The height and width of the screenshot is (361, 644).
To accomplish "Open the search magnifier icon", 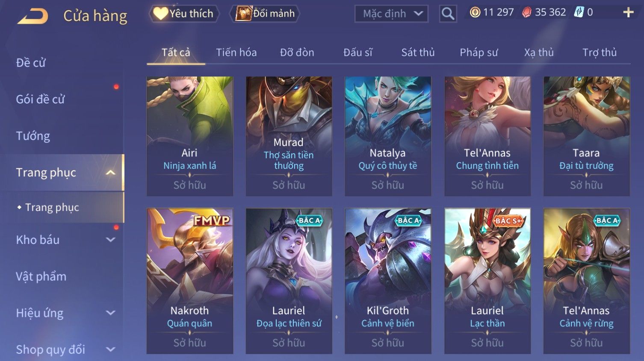I will pos(448,14).
